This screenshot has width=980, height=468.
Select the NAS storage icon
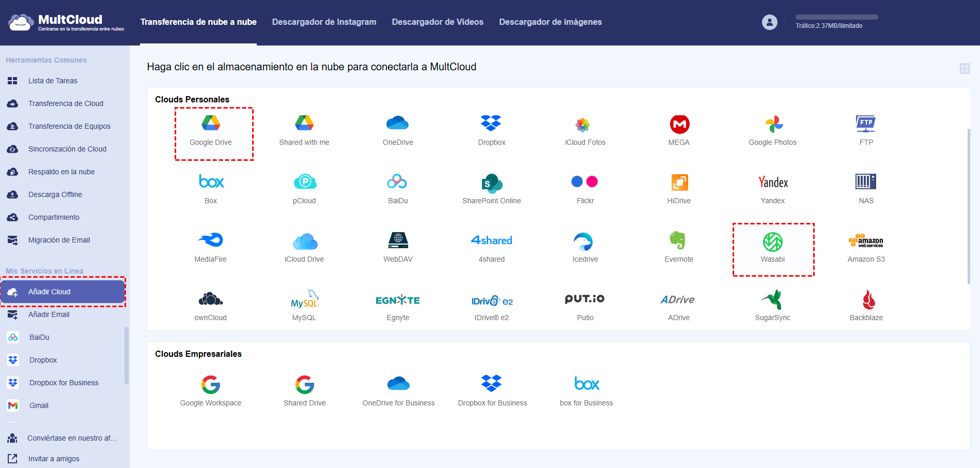coord(866,182)
